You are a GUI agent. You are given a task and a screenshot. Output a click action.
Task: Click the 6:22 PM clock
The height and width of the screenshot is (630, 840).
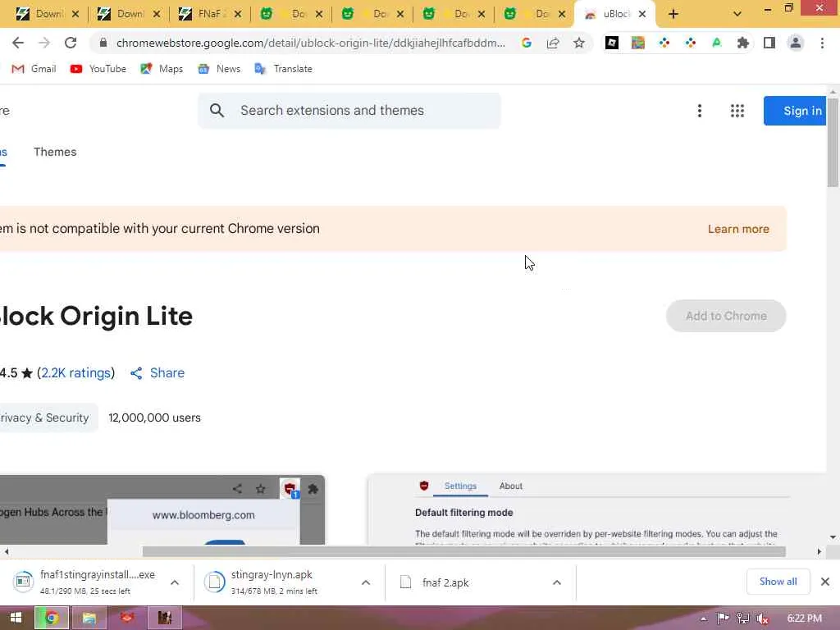coord(805,619)
